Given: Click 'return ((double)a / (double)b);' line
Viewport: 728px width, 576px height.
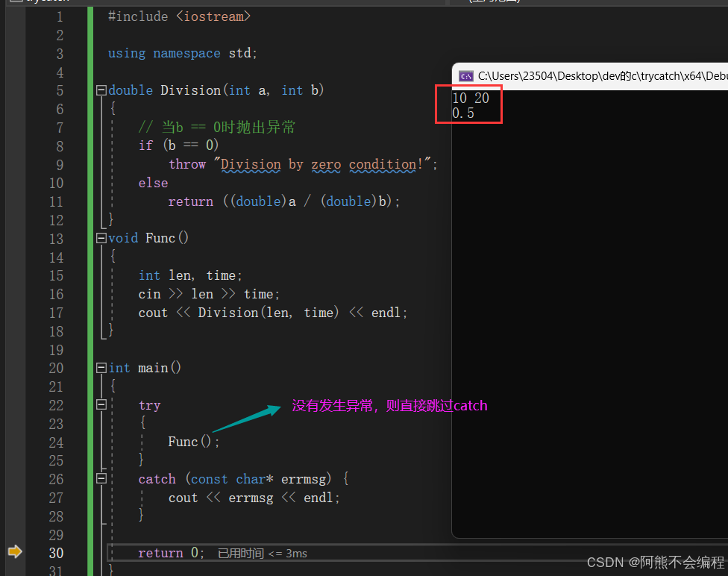Looking at the screenshot, I should pos(283,201).
